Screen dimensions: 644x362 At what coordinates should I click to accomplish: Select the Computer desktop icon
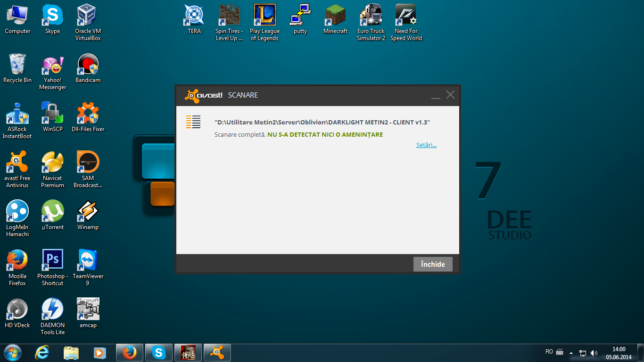click(x=17, y=20)
